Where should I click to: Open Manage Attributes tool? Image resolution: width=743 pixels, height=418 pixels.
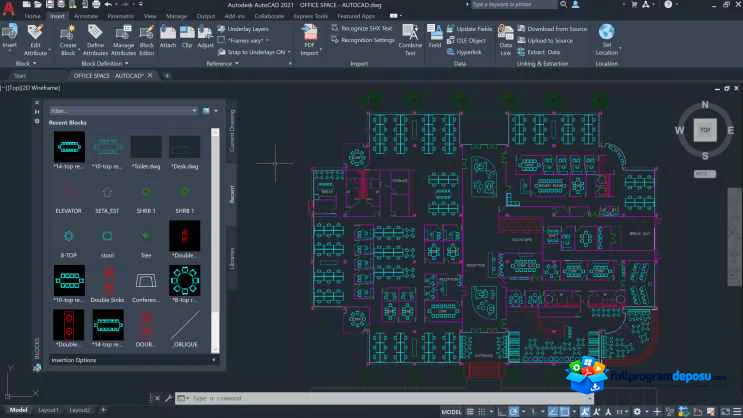tap(123, 40)
